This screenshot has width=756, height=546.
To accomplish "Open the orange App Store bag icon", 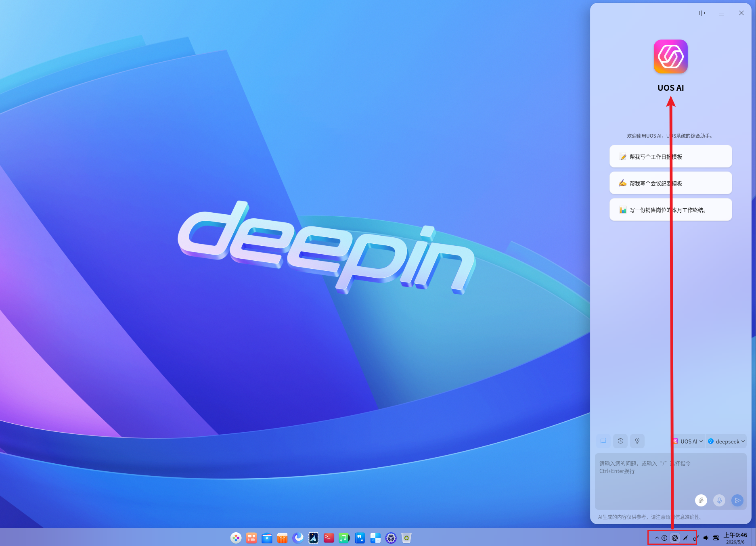I will click(x=283, y=538).
